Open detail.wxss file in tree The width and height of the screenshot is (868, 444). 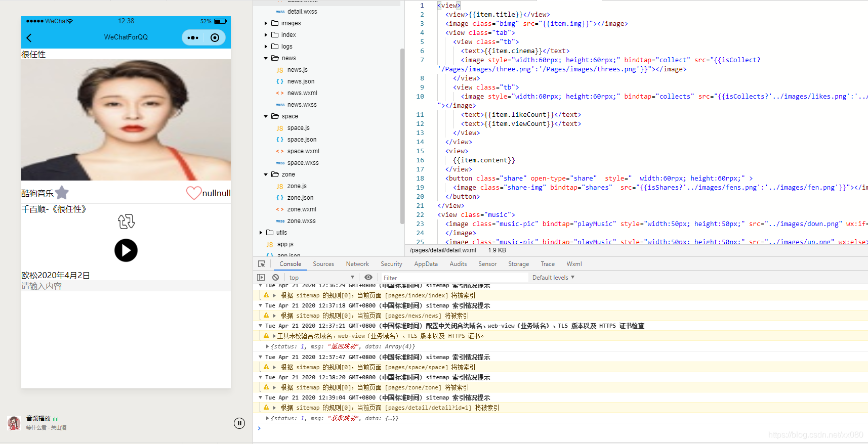click(x=302, y=12)
